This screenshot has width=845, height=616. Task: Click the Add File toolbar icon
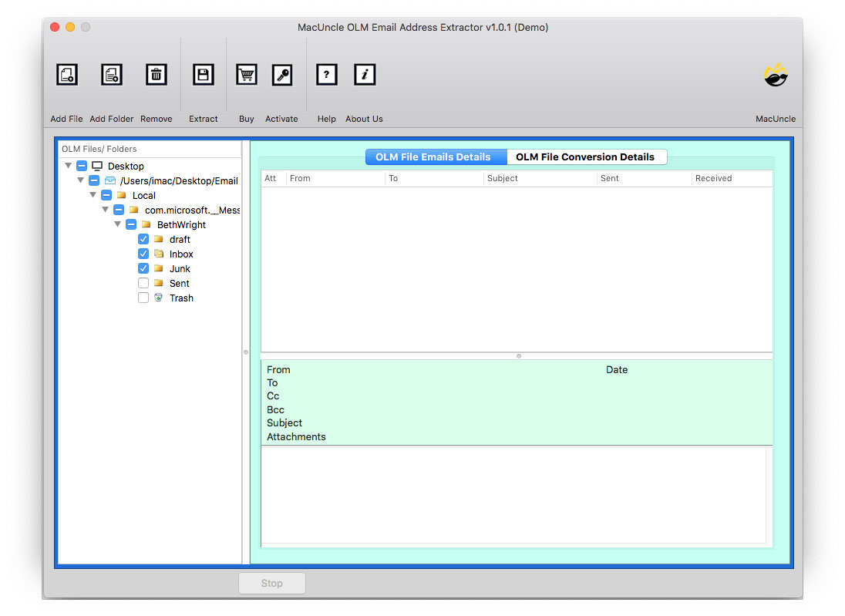67,74
